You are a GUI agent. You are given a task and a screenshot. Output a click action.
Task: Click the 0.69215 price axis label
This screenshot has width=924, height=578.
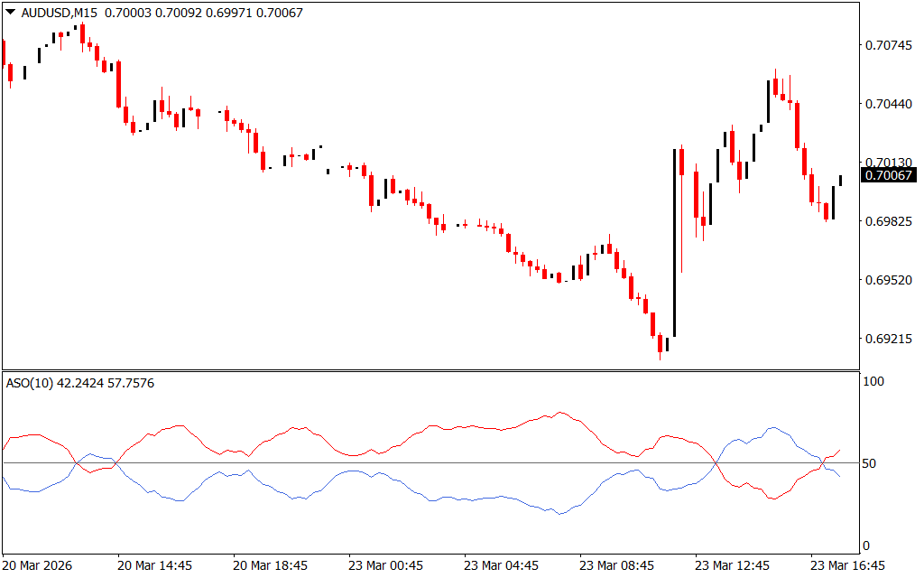(x=888, y=340)
